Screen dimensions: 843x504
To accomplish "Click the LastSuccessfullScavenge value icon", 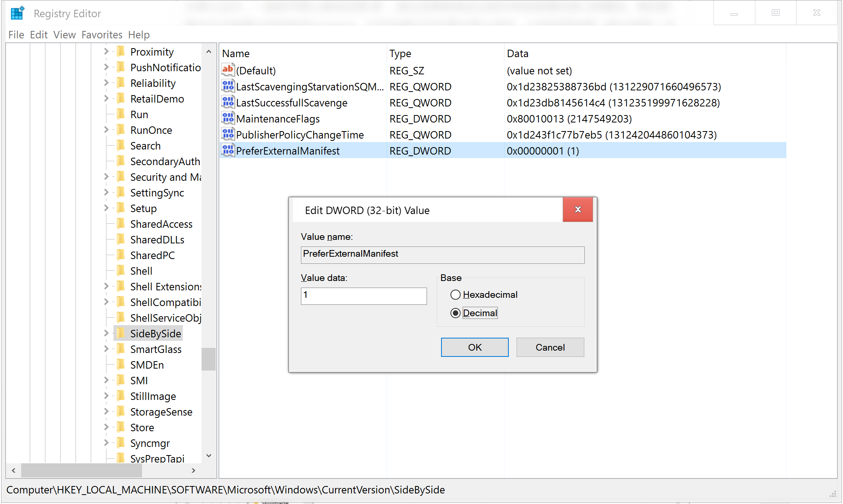I will [228, 102].
